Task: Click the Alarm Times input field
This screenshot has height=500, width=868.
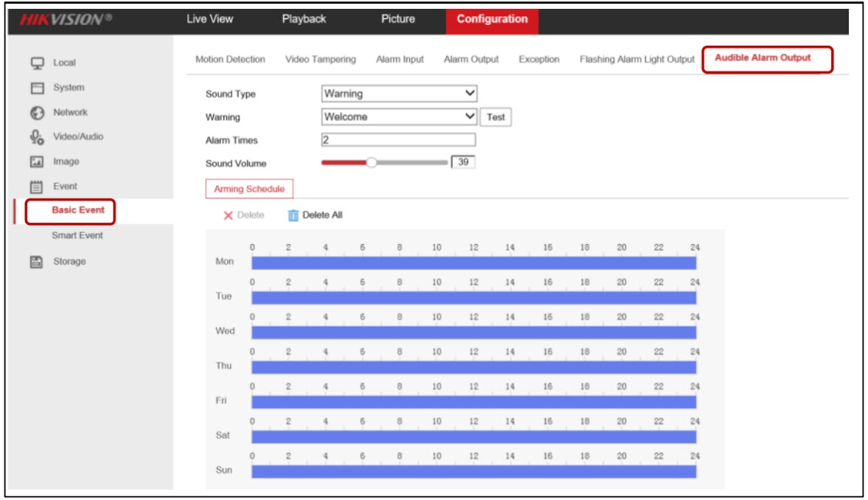Action: click(x=398, y=140)
